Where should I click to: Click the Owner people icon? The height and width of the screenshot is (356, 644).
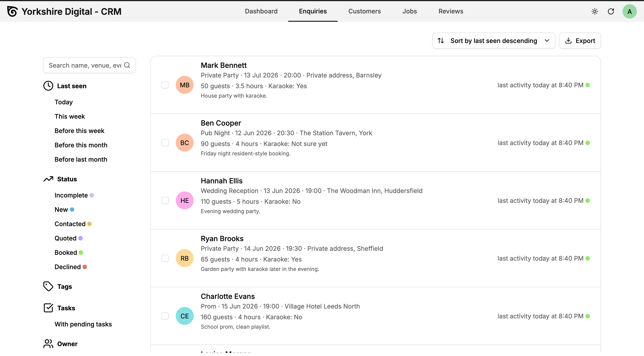[48, 344]
